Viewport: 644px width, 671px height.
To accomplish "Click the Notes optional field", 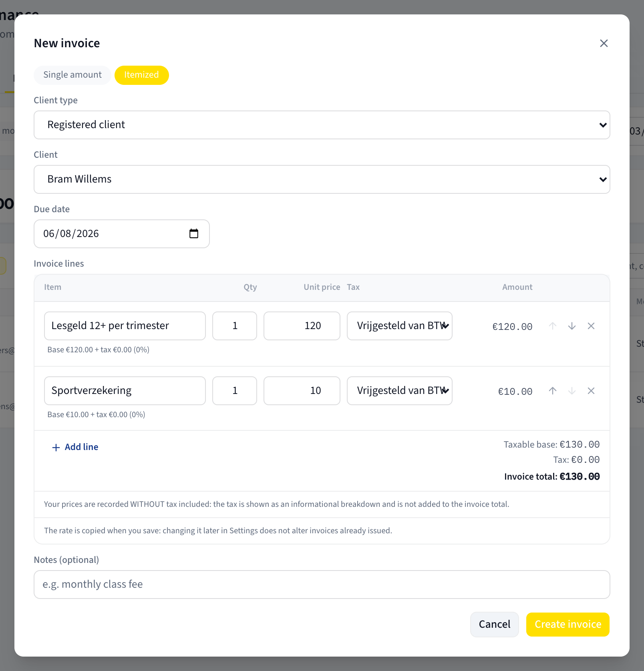I will pyautogui.click(x=322, y=585).
